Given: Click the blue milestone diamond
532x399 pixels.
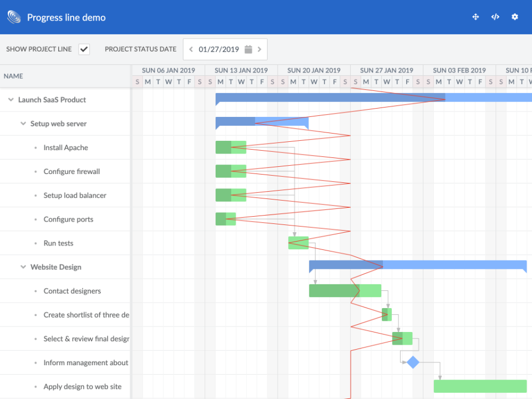Looking at the screenshot, I should coord(413,362).
